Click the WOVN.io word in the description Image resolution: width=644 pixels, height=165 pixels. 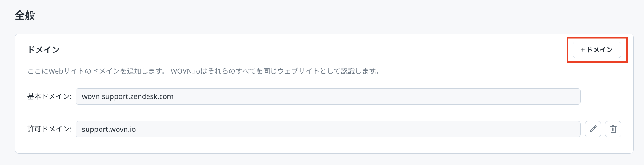(185, 71)
